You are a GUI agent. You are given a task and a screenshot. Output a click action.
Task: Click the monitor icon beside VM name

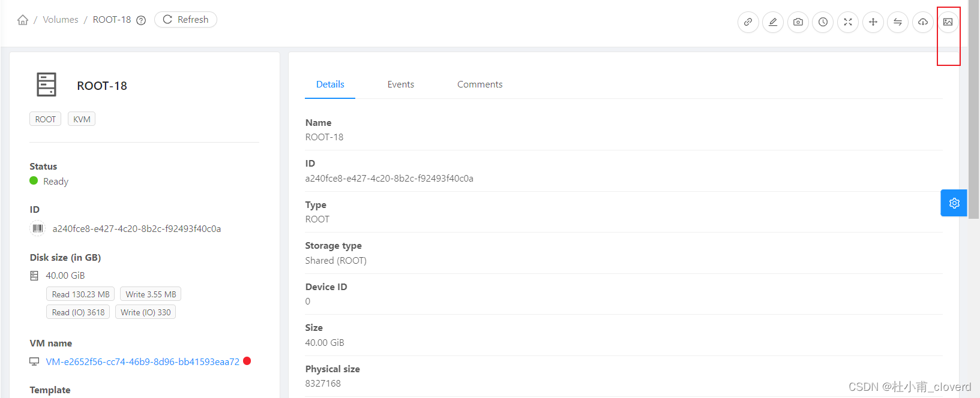click(34, 362)
